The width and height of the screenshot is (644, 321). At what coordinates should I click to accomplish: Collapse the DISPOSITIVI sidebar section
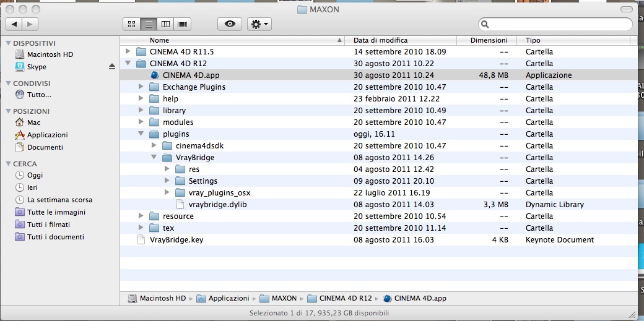9,43
